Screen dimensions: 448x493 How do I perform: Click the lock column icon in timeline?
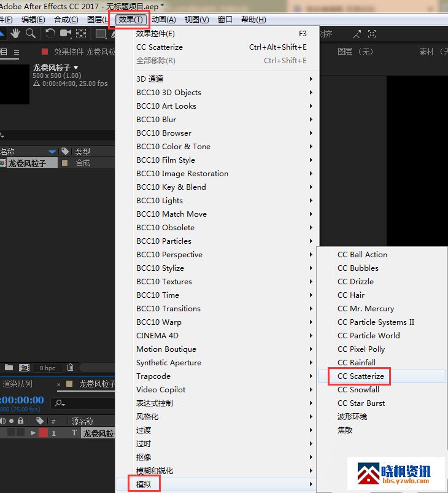(x=21, y=421)
